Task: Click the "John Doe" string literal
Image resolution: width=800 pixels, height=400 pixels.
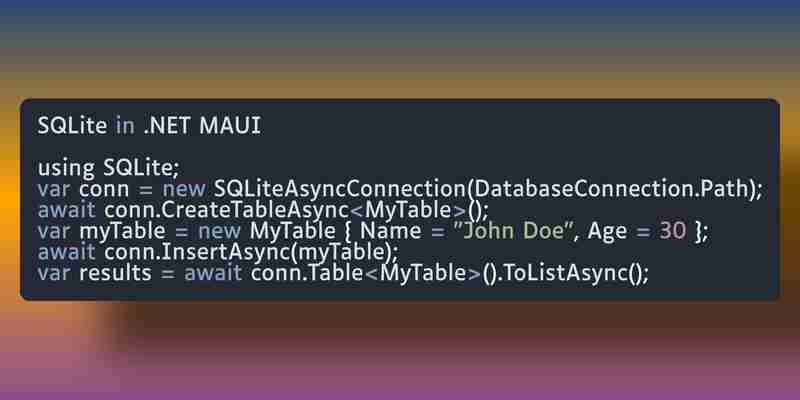Action: (x=515, y=232)
